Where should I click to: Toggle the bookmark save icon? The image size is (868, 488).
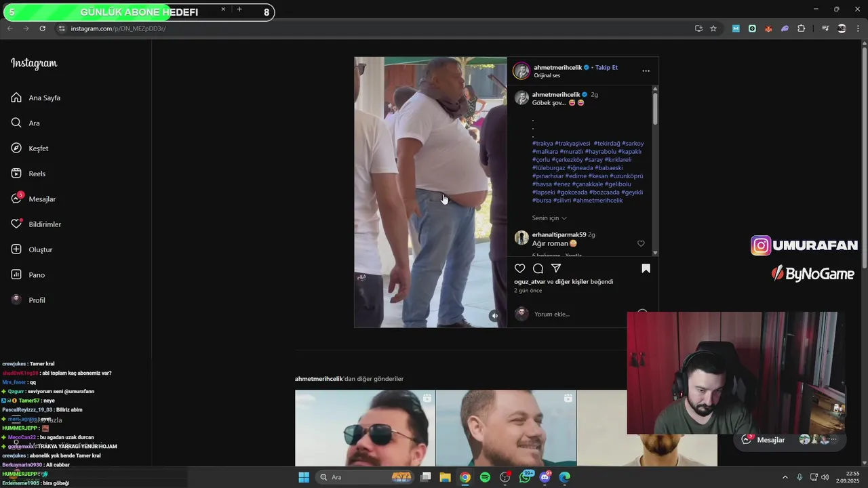646,268
